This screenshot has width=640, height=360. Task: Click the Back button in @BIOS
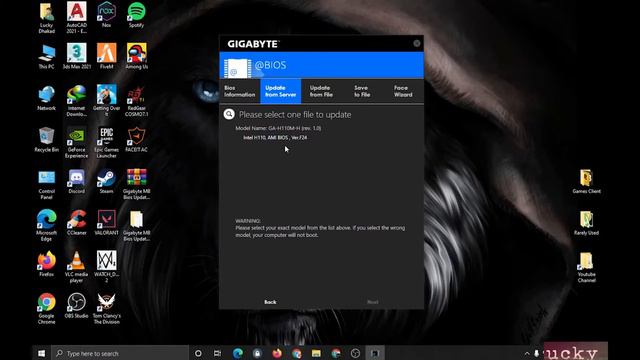[270, 302]
